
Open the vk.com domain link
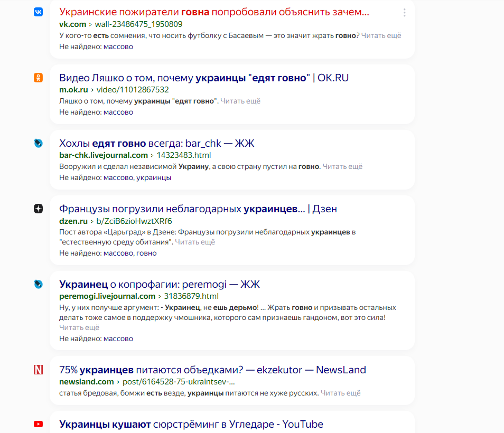(72, 24)
